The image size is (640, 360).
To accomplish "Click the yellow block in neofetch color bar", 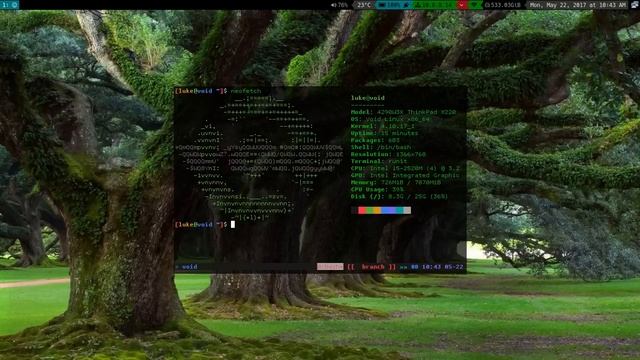I will coord(377,210).
